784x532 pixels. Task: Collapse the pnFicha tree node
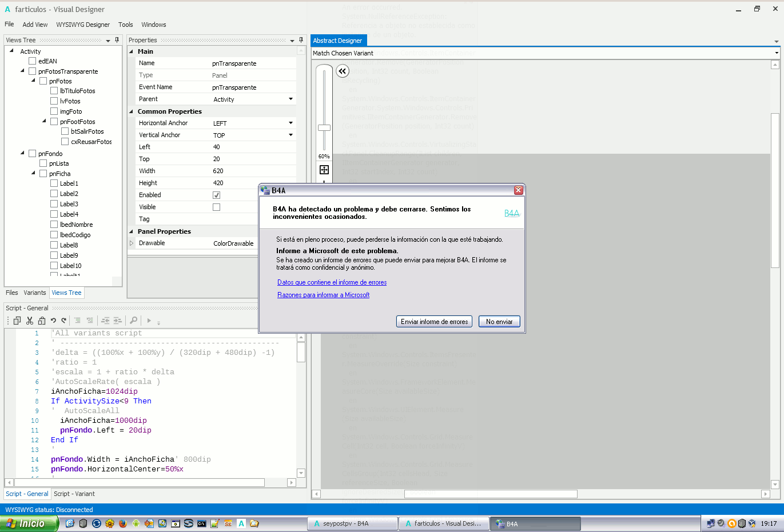(34, 173)
